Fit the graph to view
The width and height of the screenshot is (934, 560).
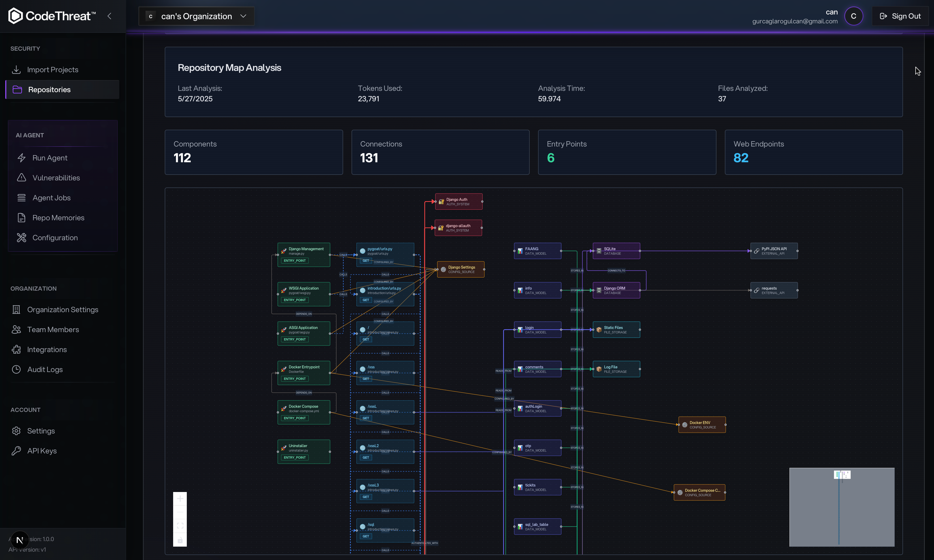[x=180, y=526]
